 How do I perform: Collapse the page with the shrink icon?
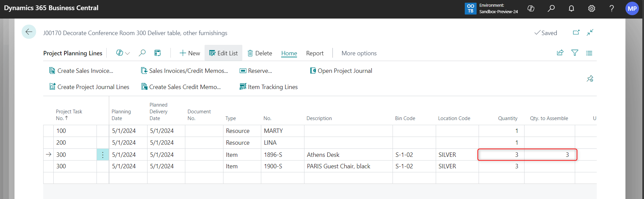pos(590,32)
